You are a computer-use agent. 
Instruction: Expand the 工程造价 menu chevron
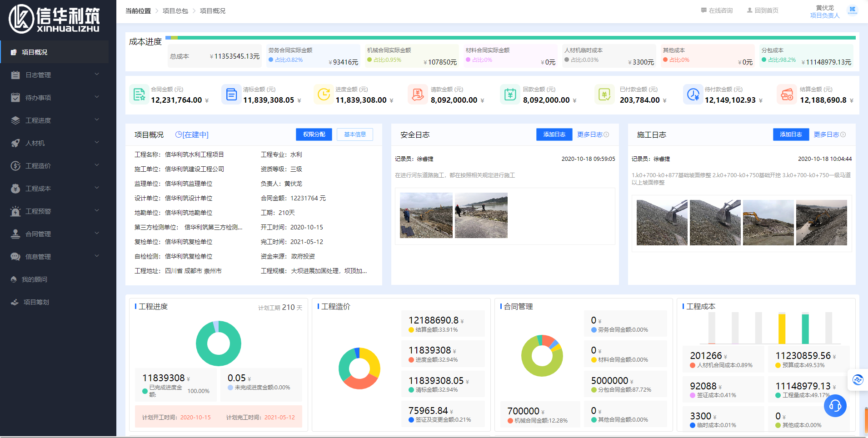coord(97,165)
